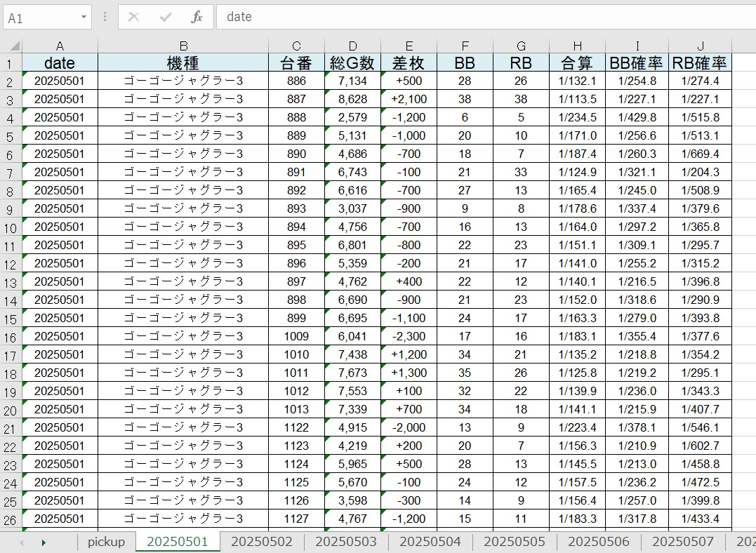Click the Cancel X icon in formula bar

click(x=133, y=18)
